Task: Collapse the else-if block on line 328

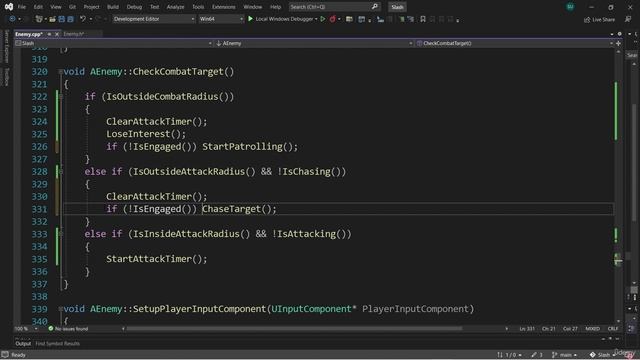Action: click(x=61, y=172)
